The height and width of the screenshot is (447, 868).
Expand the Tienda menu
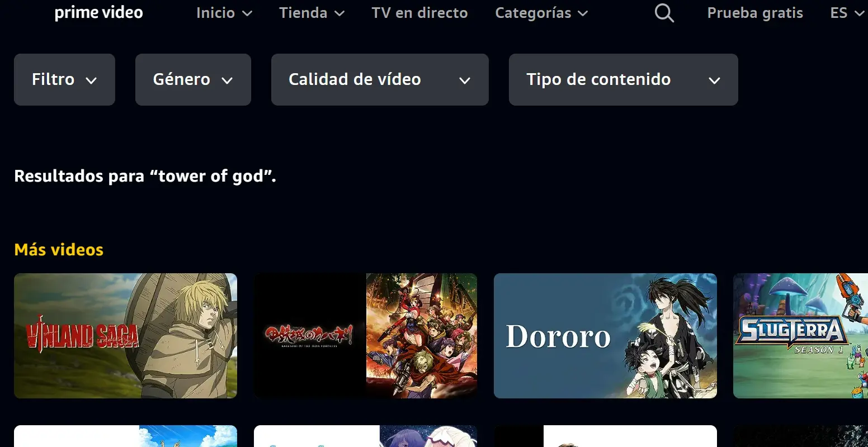coord(312,13)
